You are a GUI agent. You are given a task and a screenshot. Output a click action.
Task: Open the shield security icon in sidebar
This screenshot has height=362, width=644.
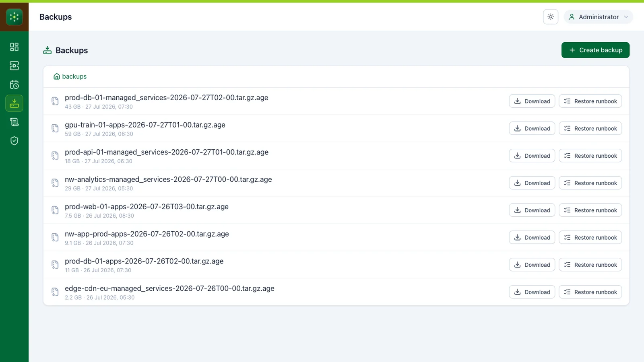(14, 141)
